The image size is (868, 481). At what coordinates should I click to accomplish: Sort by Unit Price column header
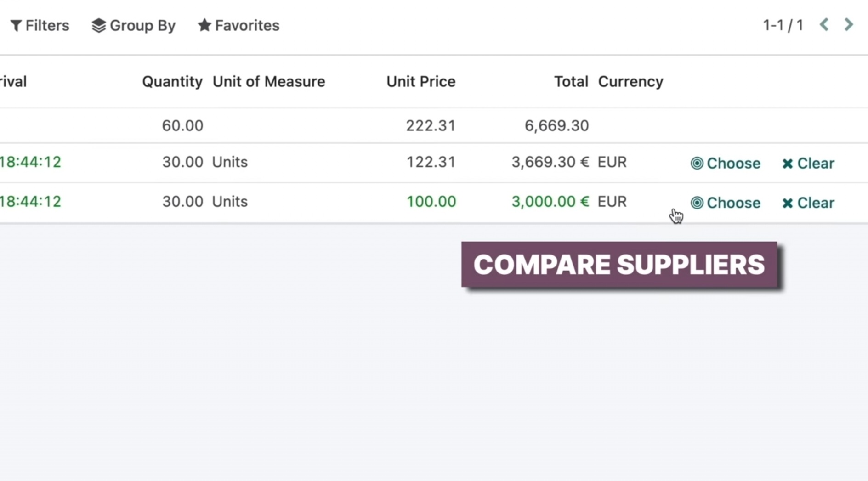(421, 81)
